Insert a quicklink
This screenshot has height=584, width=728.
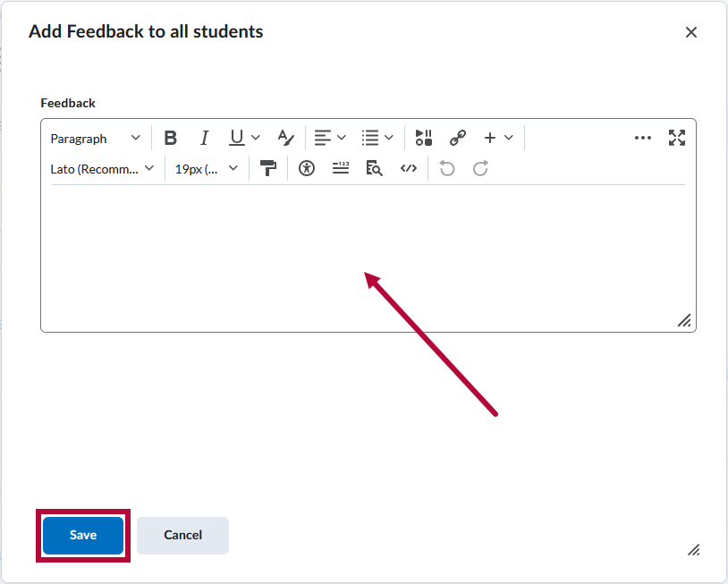pos(458,138)
